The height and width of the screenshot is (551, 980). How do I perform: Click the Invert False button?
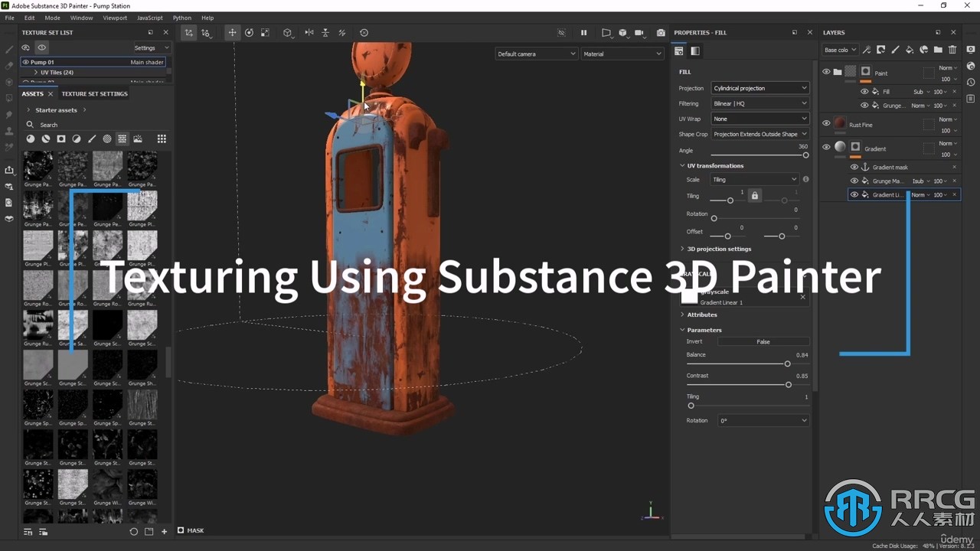[763, 341]
